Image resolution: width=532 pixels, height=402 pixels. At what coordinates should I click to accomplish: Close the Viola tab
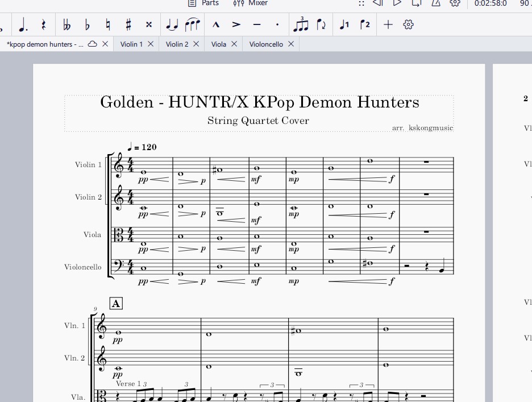(x=234, y=44)
